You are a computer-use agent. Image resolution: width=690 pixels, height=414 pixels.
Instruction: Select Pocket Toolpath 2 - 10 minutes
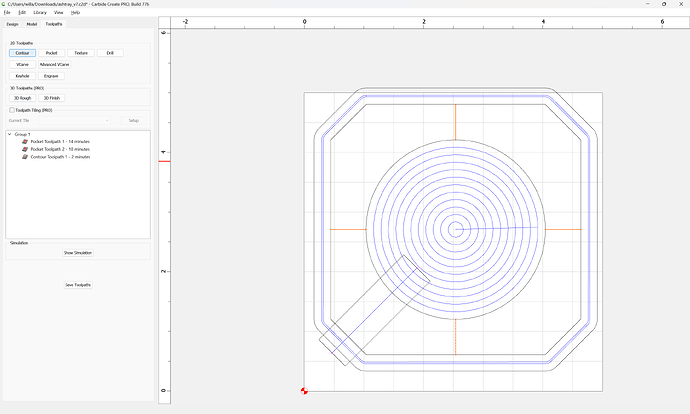[60, 149]
